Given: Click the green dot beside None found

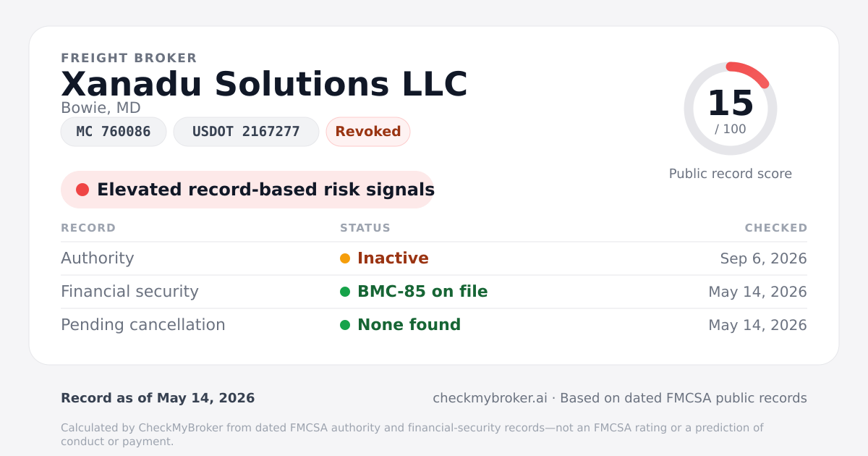Looking at the screenshot, I should tap(345, 325).
